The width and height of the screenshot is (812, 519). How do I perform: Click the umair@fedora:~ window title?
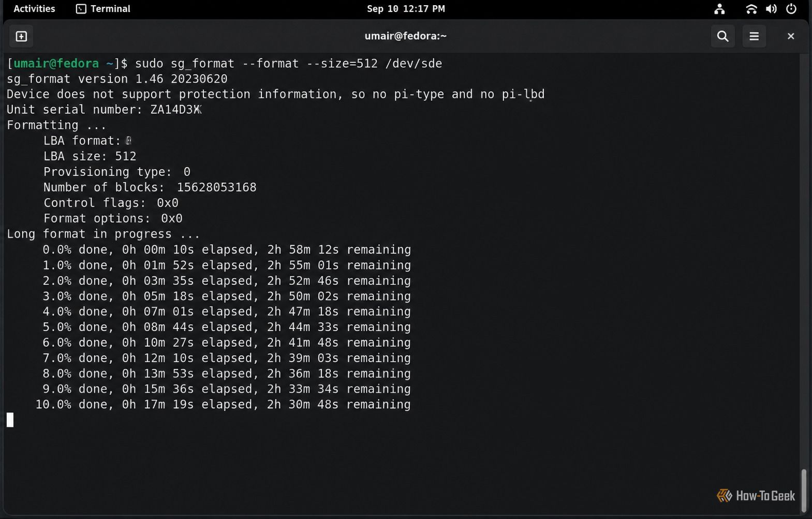click(406, 36)
